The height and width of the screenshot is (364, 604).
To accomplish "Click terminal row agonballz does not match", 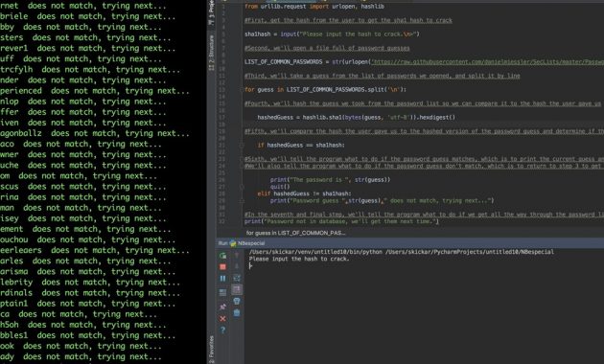I will coord(95,133).
